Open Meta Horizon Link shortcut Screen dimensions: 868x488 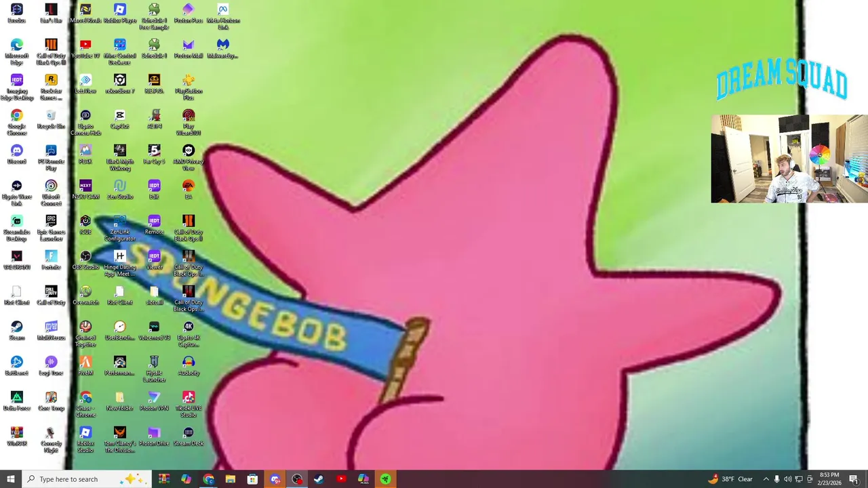click(222, 17)
